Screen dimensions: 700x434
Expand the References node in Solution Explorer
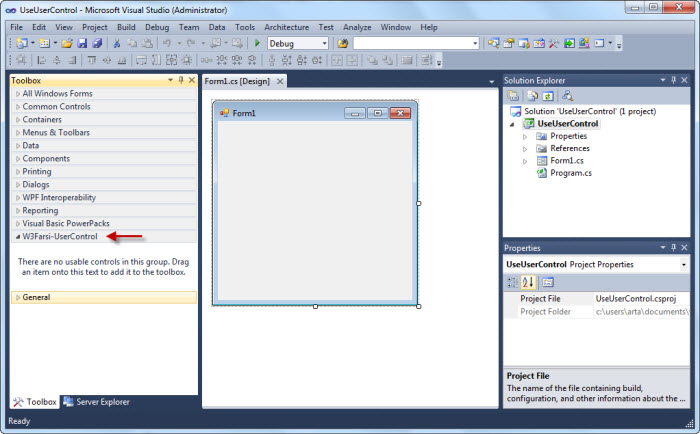coord(524,149)
